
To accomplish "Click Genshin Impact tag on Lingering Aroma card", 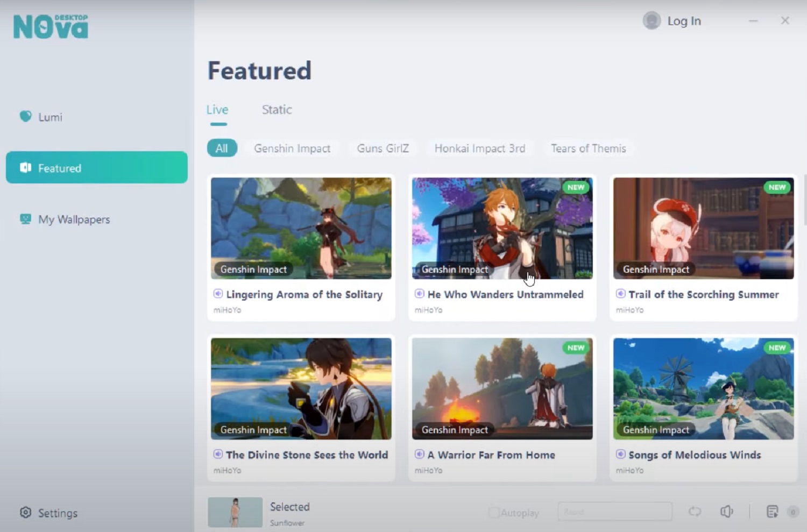I will click(x=253, y=269).
